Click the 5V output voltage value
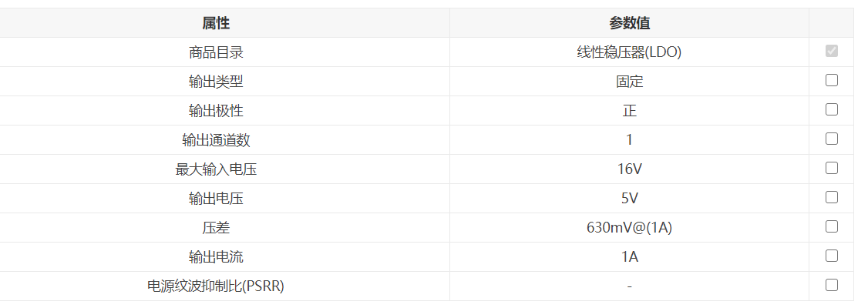 629,199
